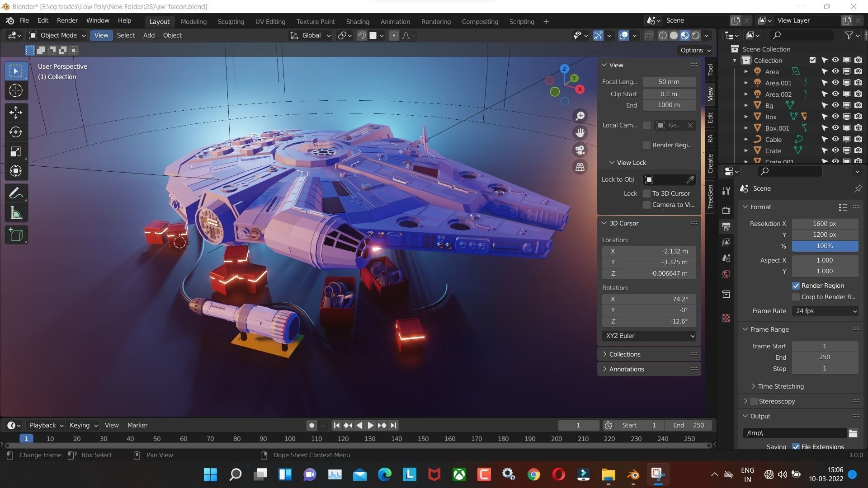
Task: Select the Select Box tool
Action: coord(16,71)
